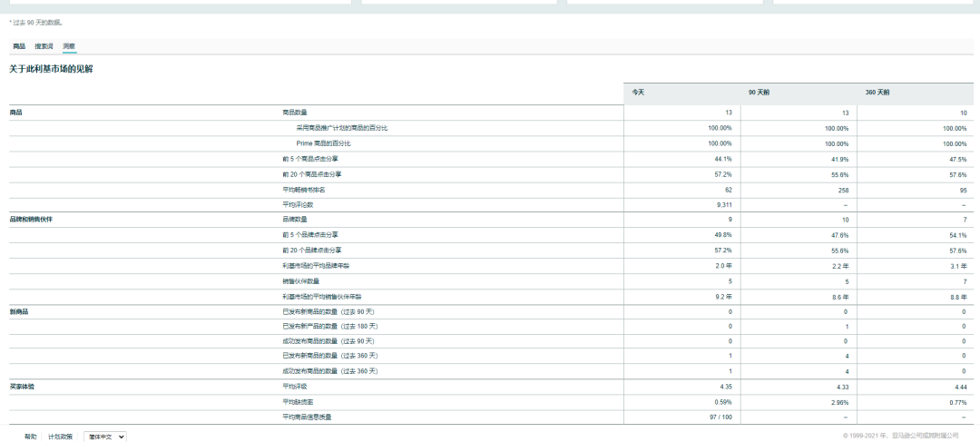The height and width of the screenshot is (442, 980).
Task: Click the 95 bestseller rank value
Action: tap(963, 190)
